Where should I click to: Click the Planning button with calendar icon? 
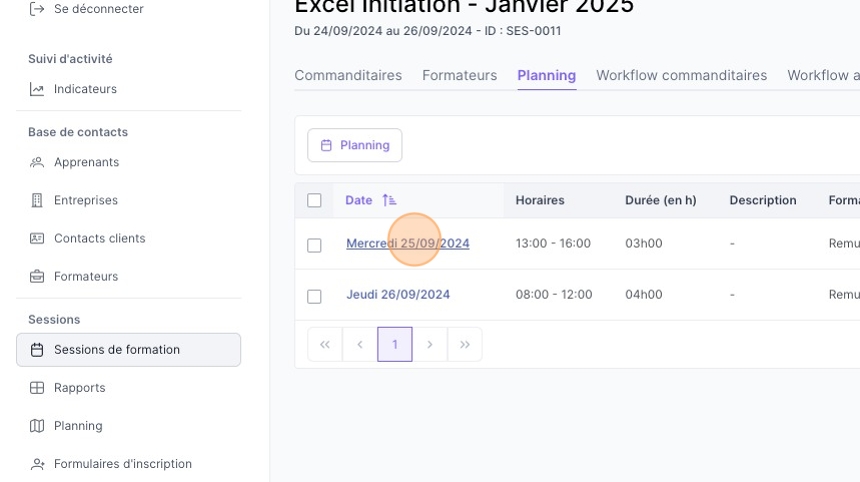point(354,145)
